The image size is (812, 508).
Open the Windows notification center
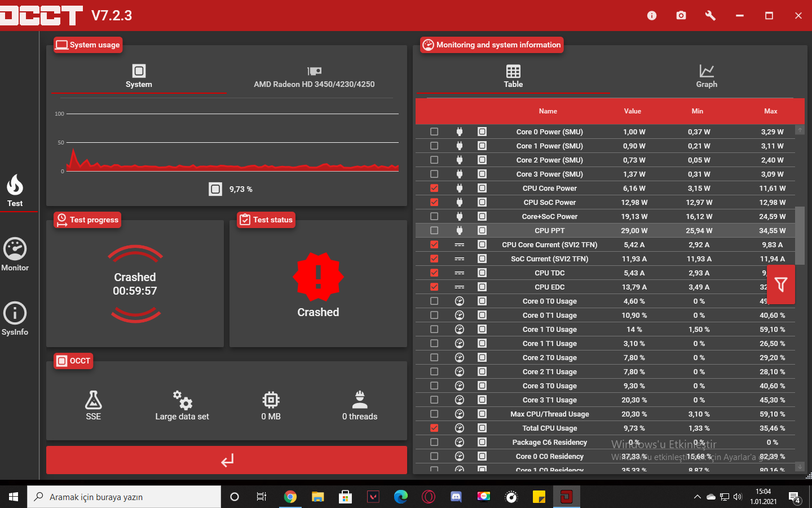point(795,497)
